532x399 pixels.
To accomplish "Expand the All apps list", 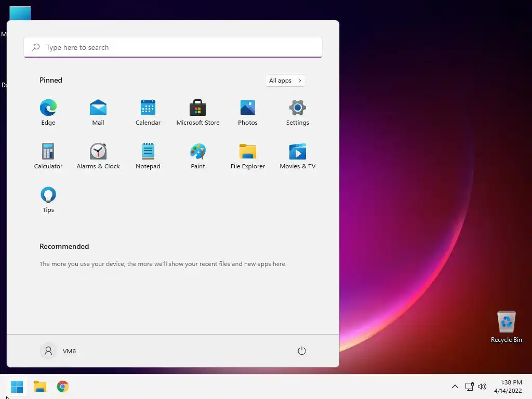I will pyautogui.click(x=285, y=81).
